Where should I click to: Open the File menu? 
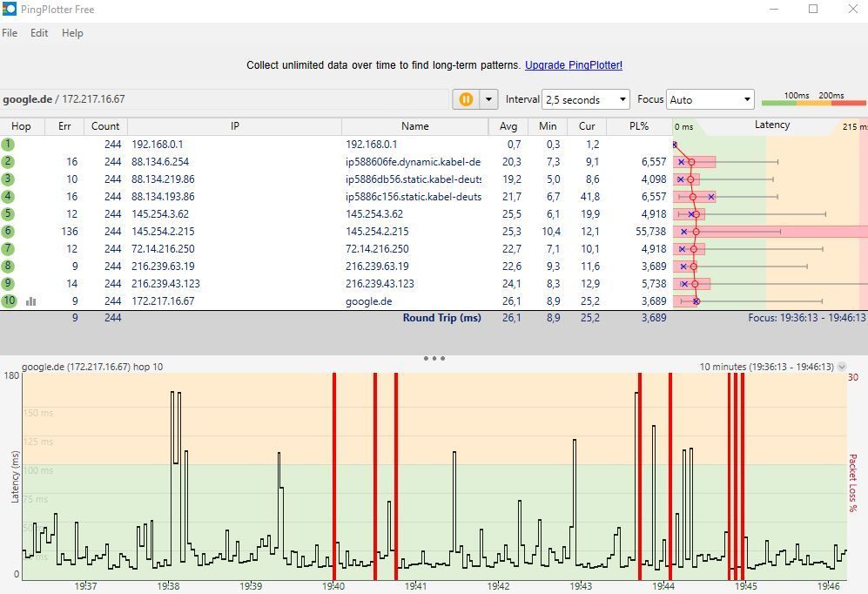[x=10, y=33]
